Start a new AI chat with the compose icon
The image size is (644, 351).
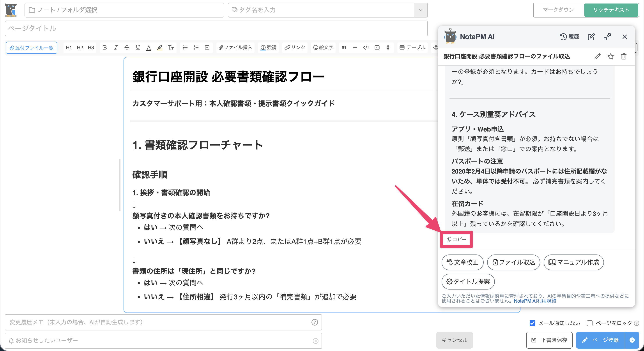pyautogui.click(x=591, y=37)
